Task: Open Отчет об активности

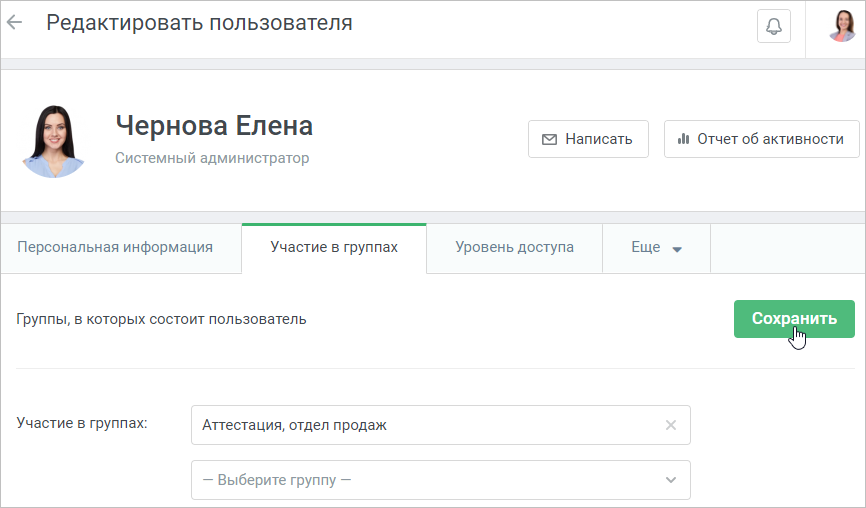Action: (x=762, y=139)
